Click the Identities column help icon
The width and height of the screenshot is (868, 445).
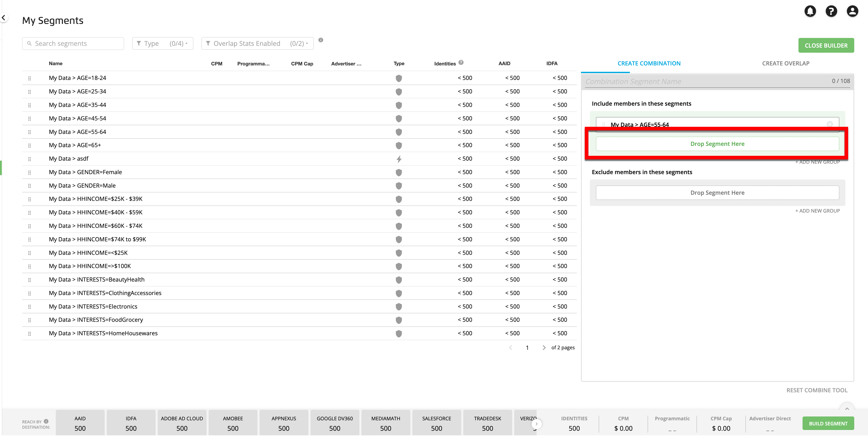point(461,62)
